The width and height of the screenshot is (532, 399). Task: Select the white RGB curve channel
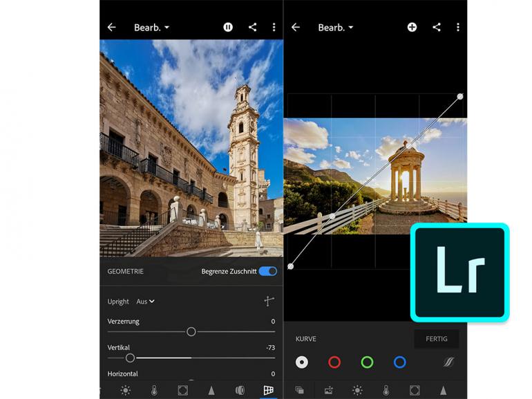302,362
